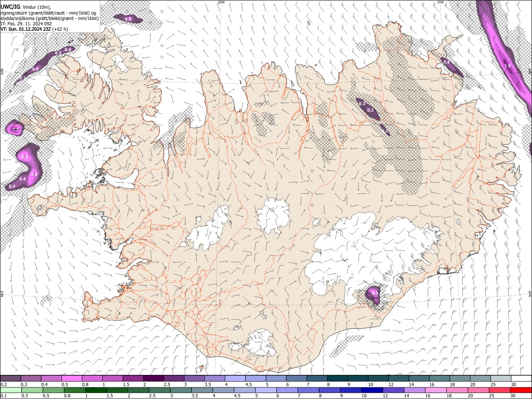The width and height of the screenshot is (532, 399).
Task: Pick the 2–2.5 darkest purple swatch, upper legend
Action: (153, 378)
